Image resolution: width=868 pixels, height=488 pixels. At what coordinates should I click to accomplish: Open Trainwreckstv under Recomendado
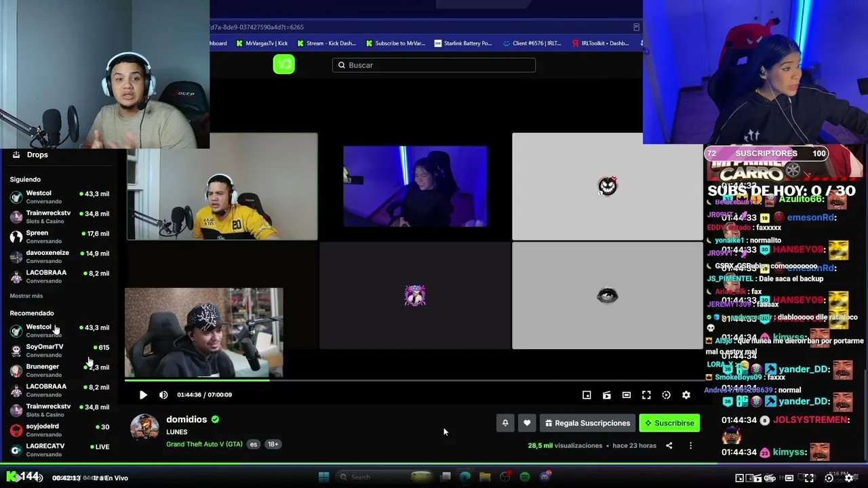pyautogui.click(x=60, y=410)
